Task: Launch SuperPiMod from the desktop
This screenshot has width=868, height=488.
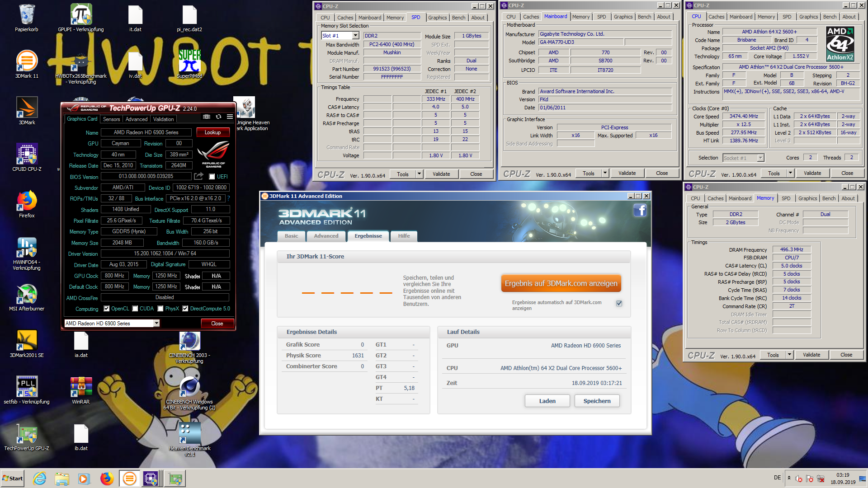Action: [x=189, y=64]
